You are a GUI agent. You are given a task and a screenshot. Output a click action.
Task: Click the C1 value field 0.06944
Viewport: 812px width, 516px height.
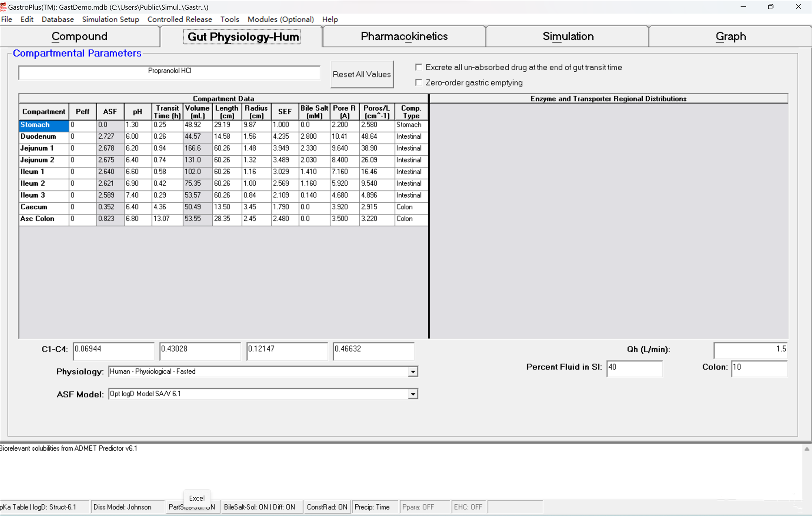114,351
